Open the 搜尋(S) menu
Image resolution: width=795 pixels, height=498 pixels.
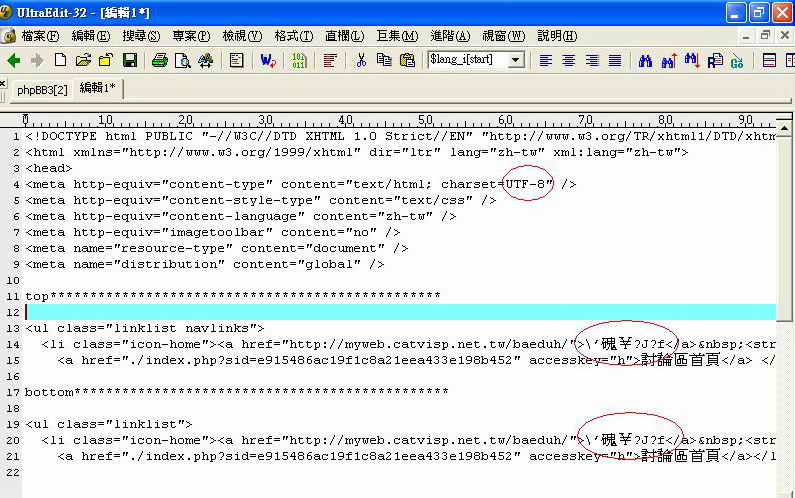[141, 36]
